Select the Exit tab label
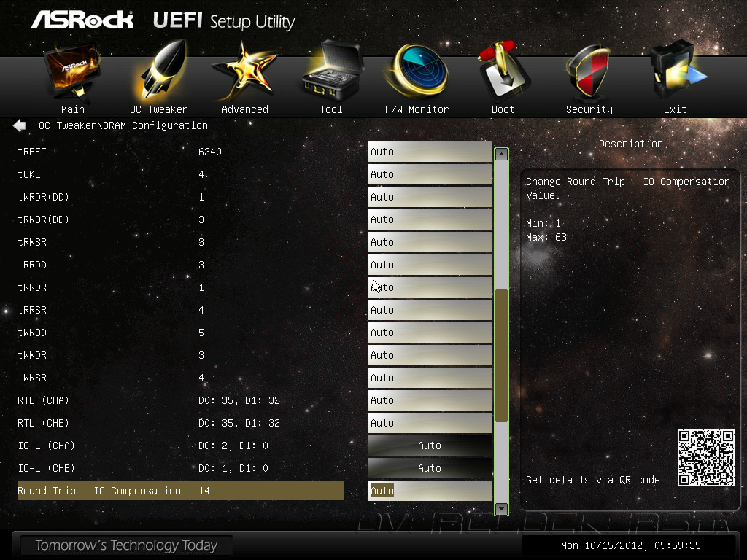The height and width of the screenshot is (560, 747). pyautogui.click(x=675, y=109)
